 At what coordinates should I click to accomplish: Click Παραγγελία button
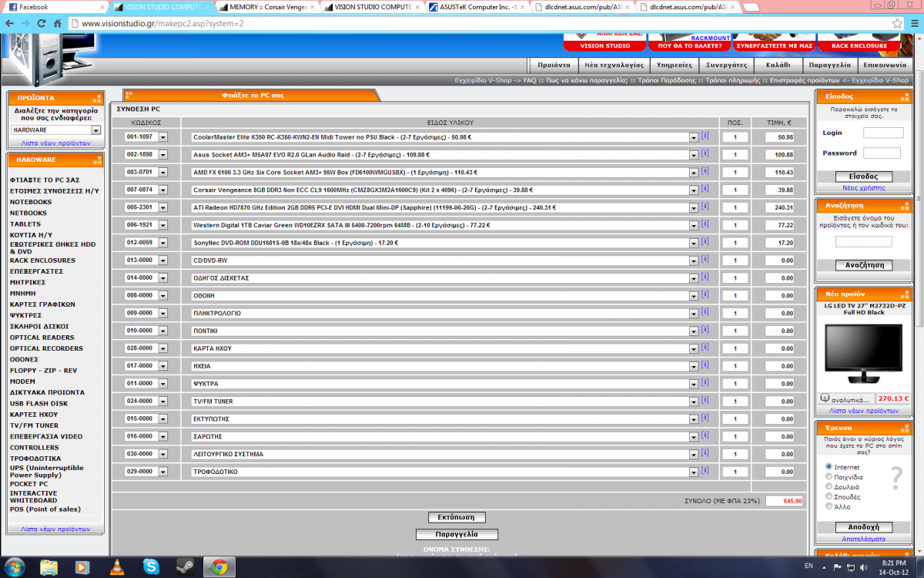click(457, 534)
